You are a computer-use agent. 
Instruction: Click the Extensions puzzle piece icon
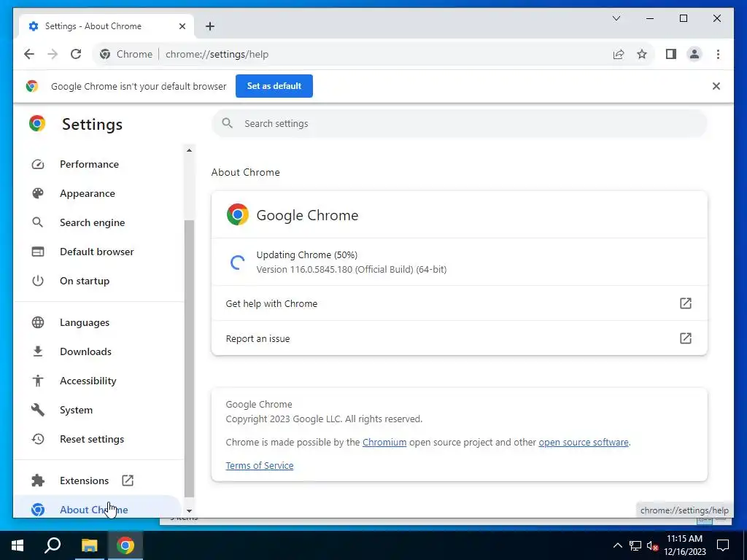coord(38,481)
